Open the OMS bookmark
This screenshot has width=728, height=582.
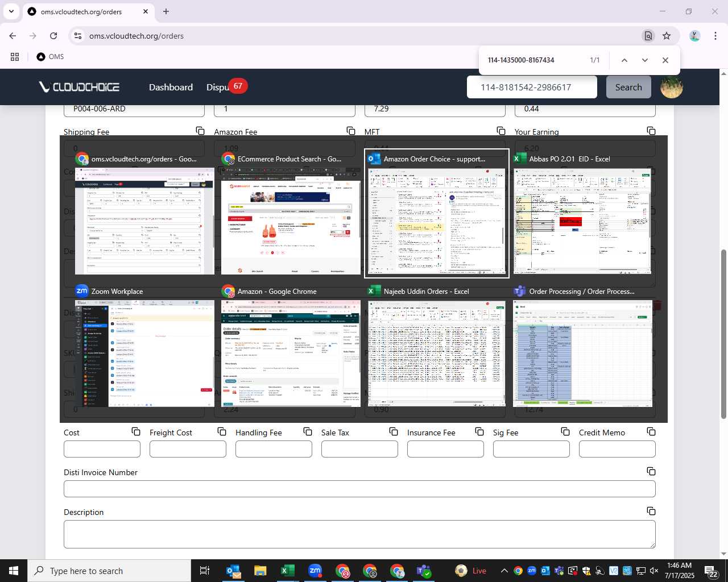(50, 57)
